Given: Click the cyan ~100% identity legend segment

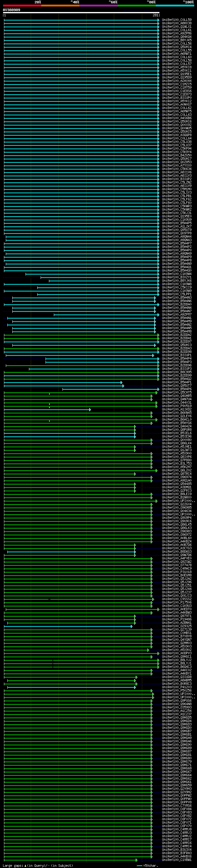Looking at the screenshot, I should (175, 6).
